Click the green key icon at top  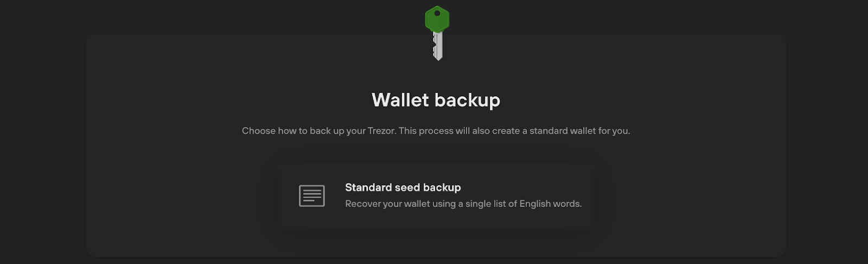click(437, 33)
